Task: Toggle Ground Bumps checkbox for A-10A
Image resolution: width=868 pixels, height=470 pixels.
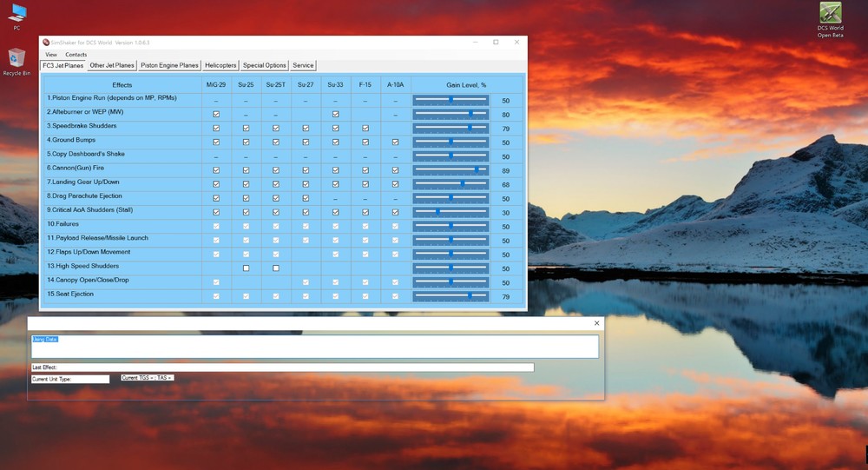Action: pyautogui.click(x=395, y=142)
